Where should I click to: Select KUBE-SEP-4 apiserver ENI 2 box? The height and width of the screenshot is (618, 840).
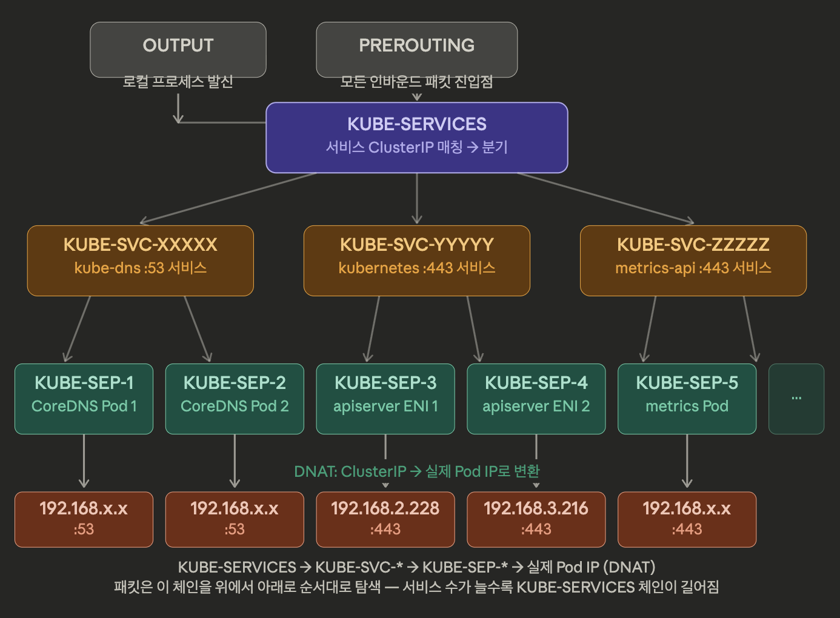(536, 399)
